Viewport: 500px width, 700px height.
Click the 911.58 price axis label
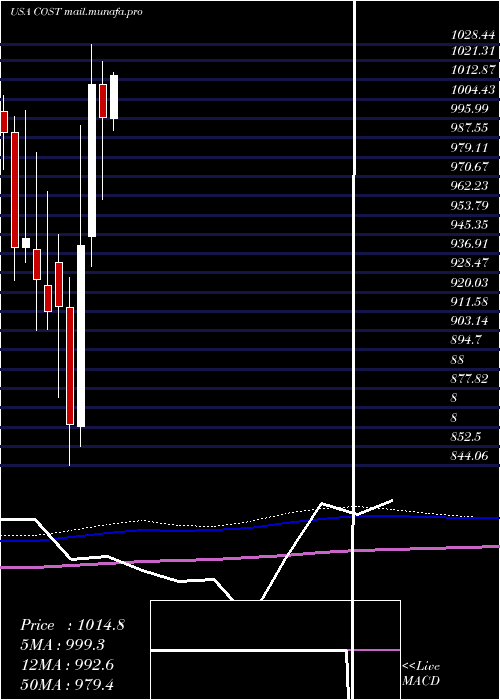(470, 301)
